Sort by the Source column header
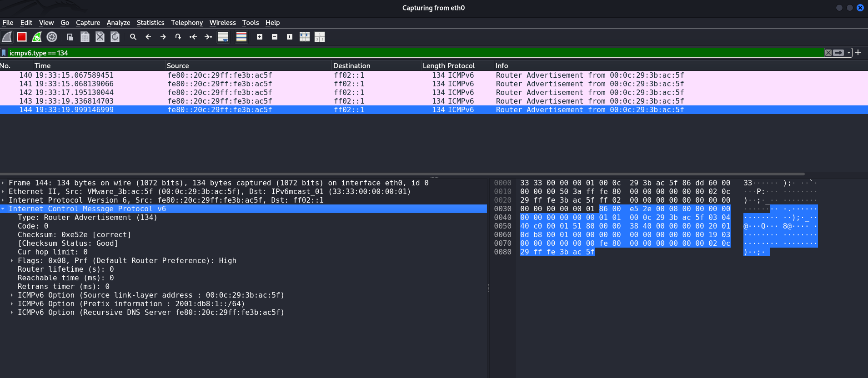This screenshot has height=378, width=868. [248, 66]
